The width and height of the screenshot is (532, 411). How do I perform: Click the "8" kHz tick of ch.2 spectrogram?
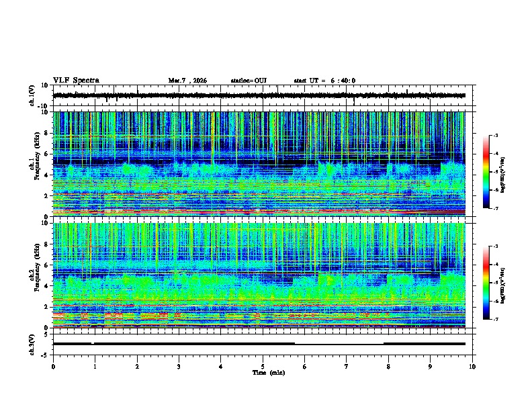point(46,244)
